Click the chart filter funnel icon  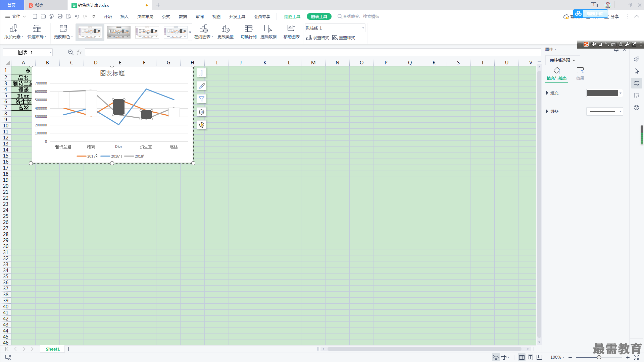202,99
